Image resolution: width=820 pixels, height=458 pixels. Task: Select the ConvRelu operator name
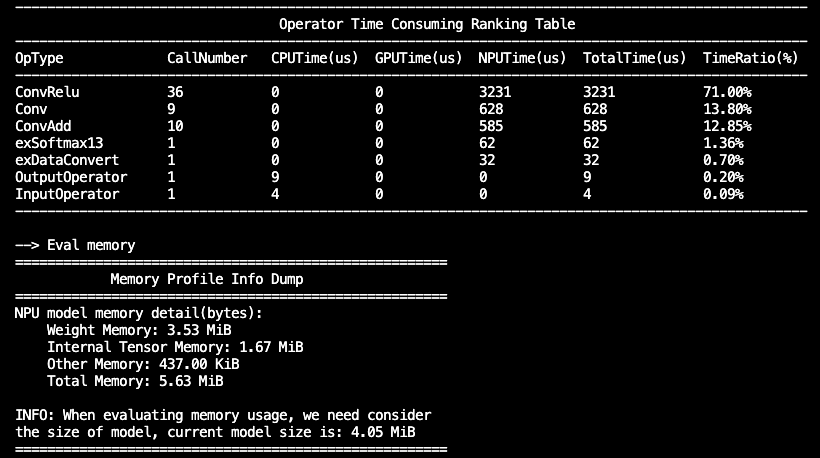tap(47, 92)
